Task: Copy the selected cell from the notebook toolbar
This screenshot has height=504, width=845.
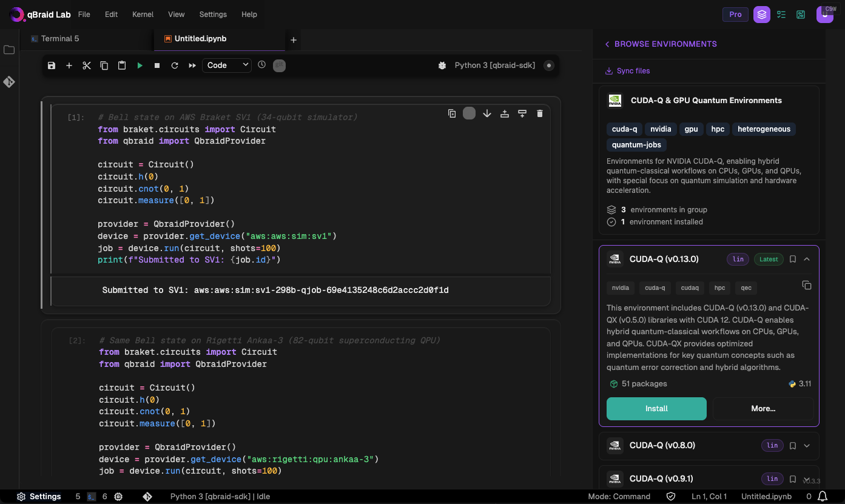Action: [104, 66]
